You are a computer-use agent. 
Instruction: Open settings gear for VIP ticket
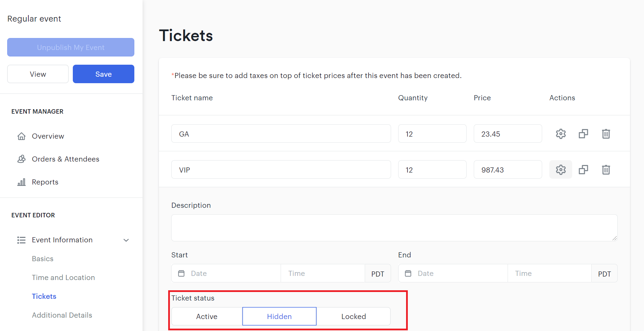coord(561,170)
